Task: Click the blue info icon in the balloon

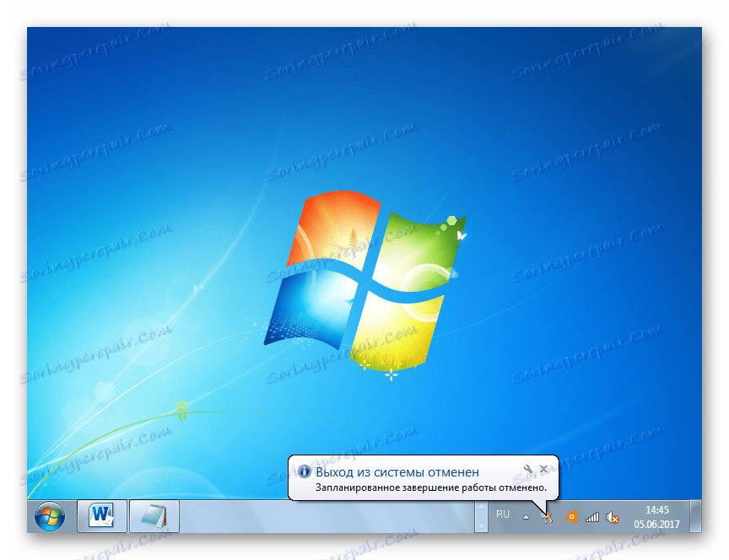Action: (304, 471)
